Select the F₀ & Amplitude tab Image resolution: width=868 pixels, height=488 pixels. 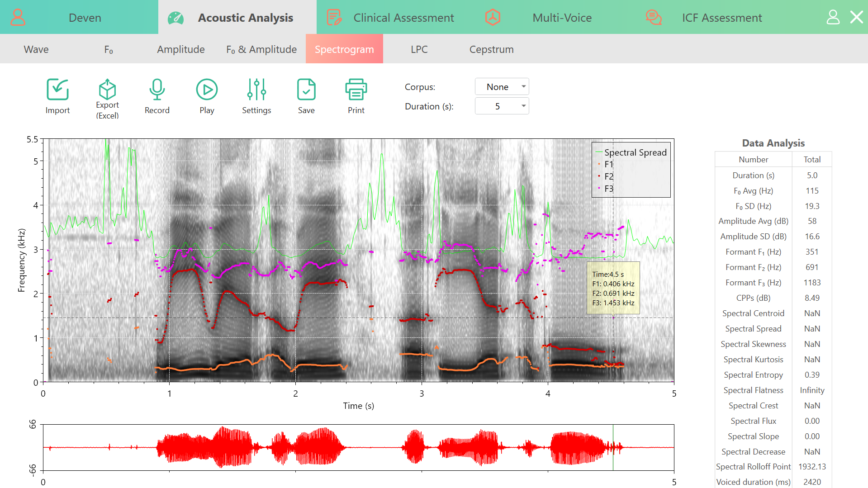[x=261, y=49]
